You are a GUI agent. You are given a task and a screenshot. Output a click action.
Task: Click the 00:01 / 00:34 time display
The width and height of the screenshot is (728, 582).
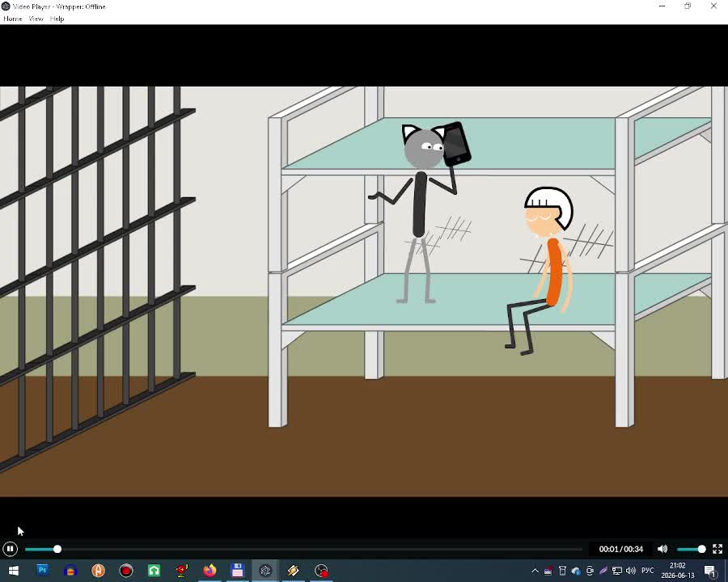[x=620, y=549]
